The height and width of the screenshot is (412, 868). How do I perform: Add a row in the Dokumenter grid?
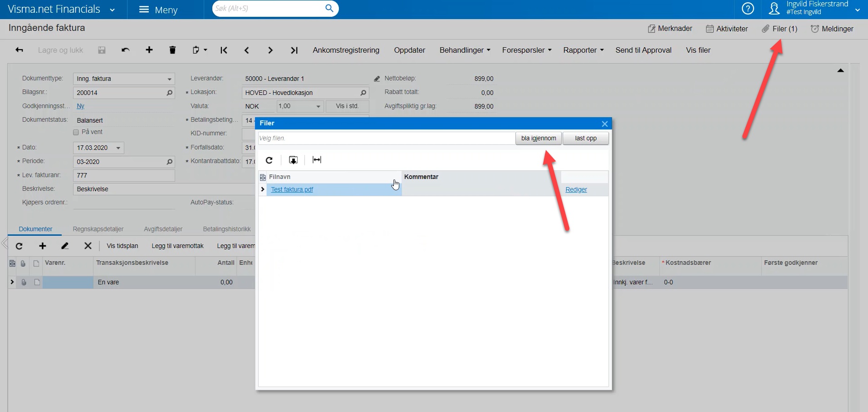pyautogui.click(x=43, y=246)
